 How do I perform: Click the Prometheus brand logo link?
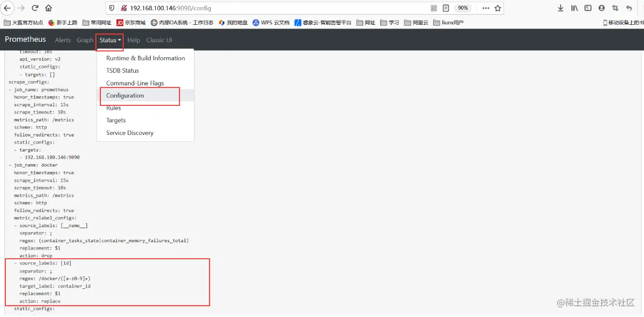(x=25, y=39)
